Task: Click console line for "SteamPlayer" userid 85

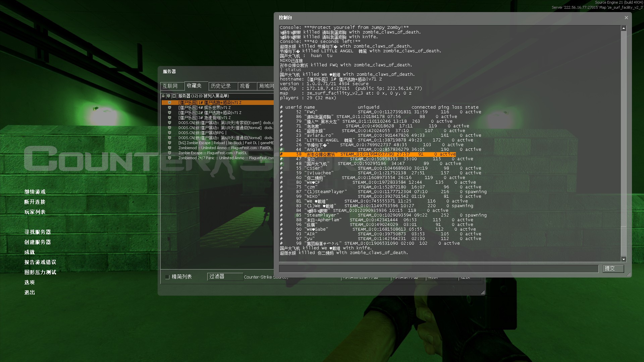Action: [383, 215]
